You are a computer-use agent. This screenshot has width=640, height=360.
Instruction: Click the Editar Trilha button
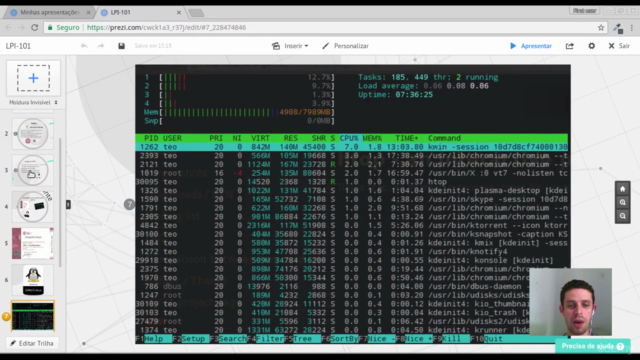pyautogui.click(x=33, y=343)
